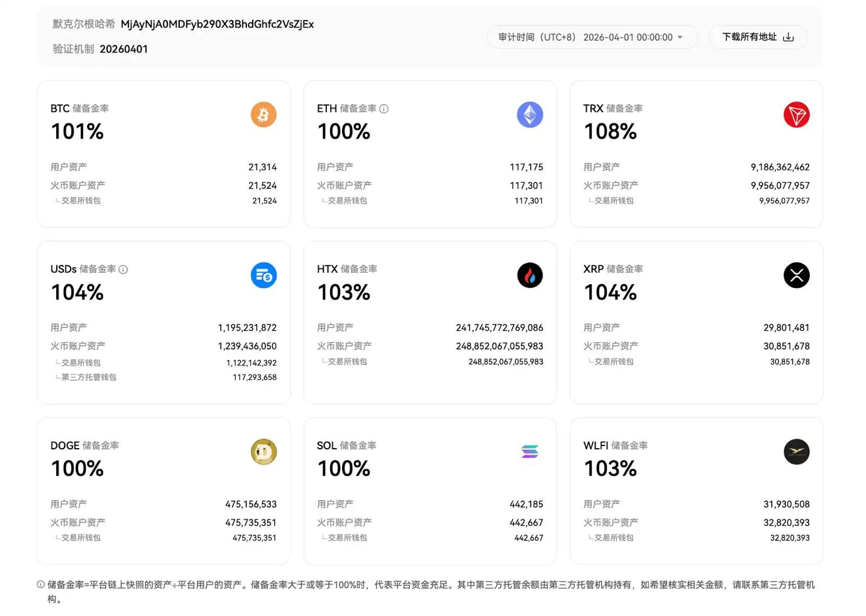This screenshot has height=616, width=866.
Task: Click the red TRX Tron icon
Action: pos(796,115)
